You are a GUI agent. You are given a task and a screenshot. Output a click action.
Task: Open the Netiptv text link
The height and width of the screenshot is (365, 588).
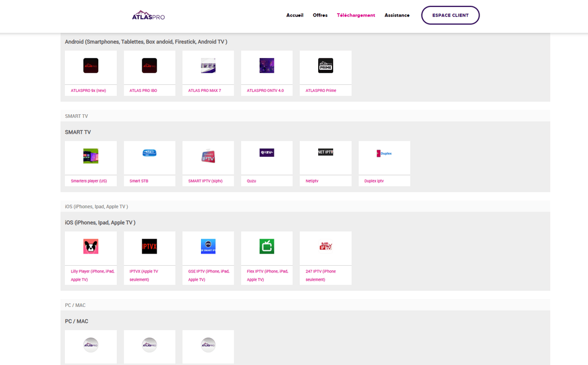point(312,181)
